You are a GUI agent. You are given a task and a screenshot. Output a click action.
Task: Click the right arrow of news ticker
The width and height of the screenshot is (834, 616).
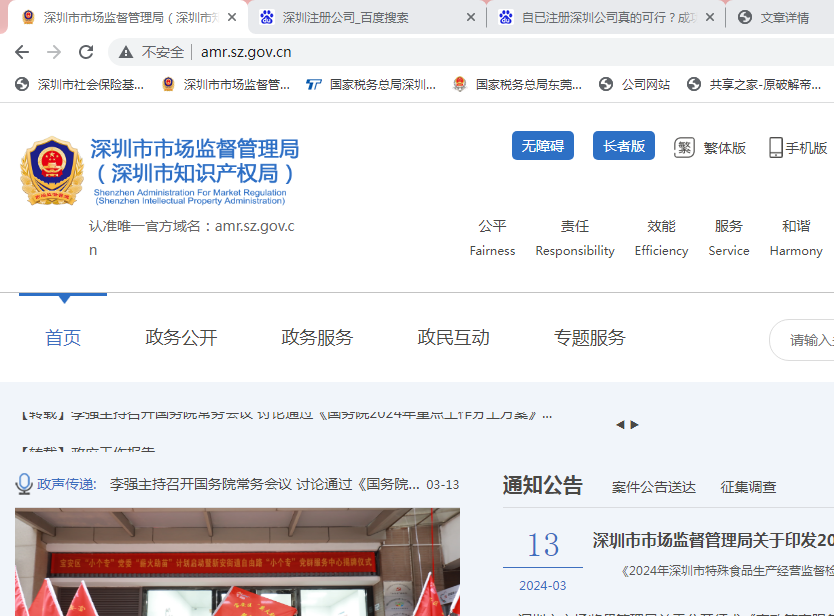click(634, 425)
